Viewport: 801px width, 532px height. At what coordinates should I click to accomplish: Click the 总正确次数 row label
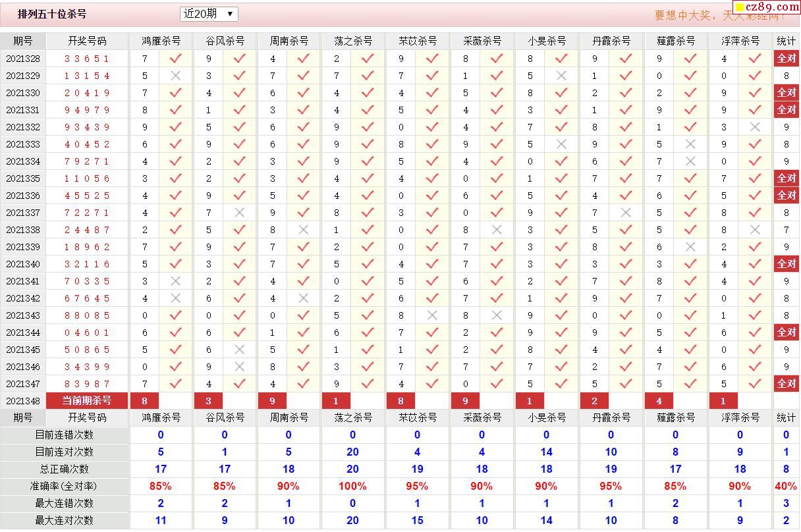(65, 469)
